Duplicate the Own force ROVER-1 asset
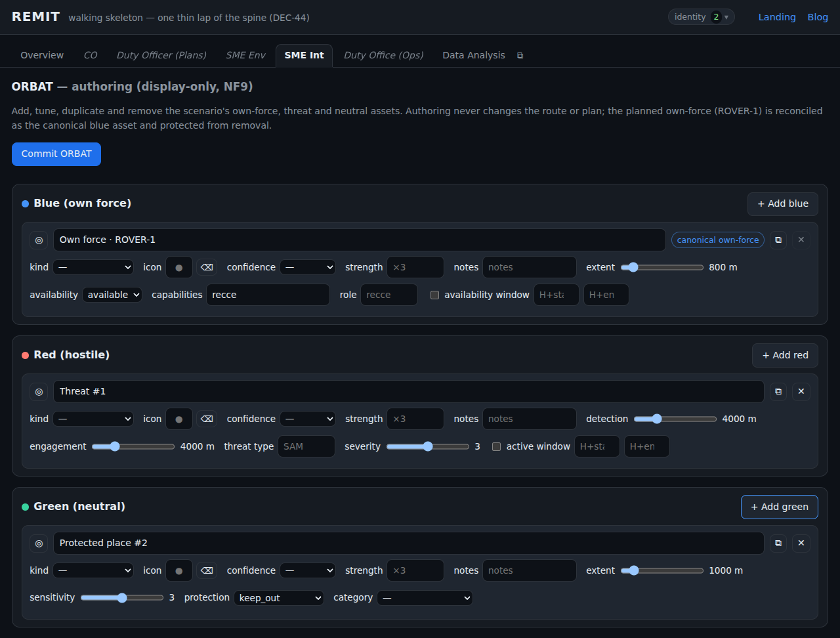 (x=778, y=240)
